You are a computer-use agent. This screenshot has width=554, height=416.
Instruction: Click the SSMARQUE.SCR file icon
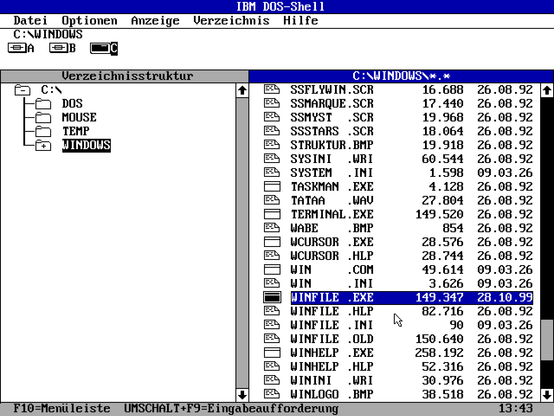[272, 103]
